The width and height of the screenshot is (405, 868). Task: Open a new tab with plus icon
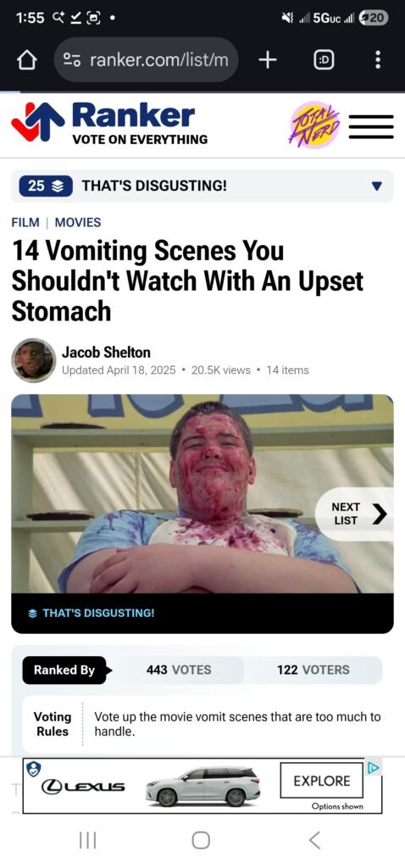tap(267, 60)
